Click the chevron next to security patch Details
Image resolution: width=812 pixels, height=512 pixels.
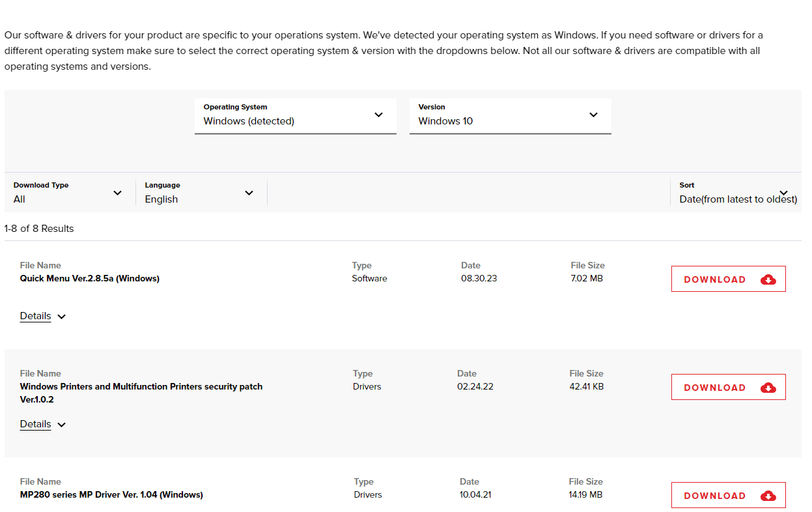coord(62,425)
